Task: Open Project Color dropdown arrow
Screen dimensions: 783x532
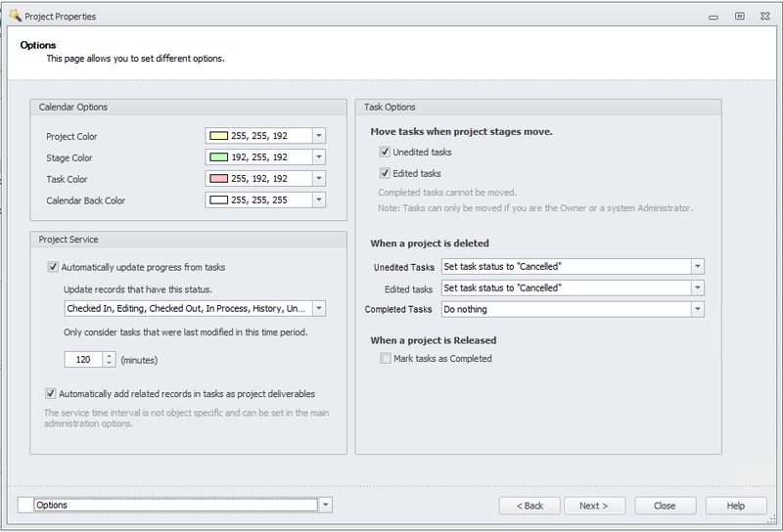Action: pos(319,135)
